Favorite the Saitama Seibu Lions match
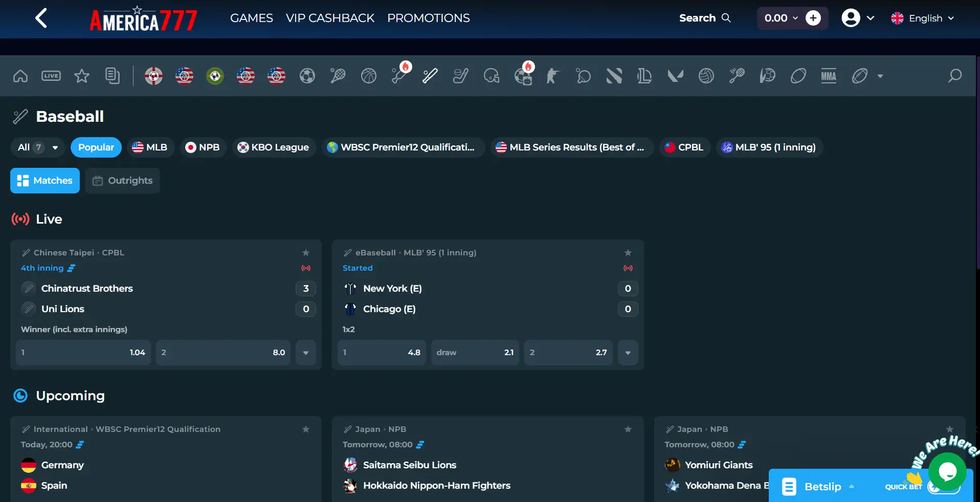The width and height of the screenshot is (980, 502). tap(628, 429)
